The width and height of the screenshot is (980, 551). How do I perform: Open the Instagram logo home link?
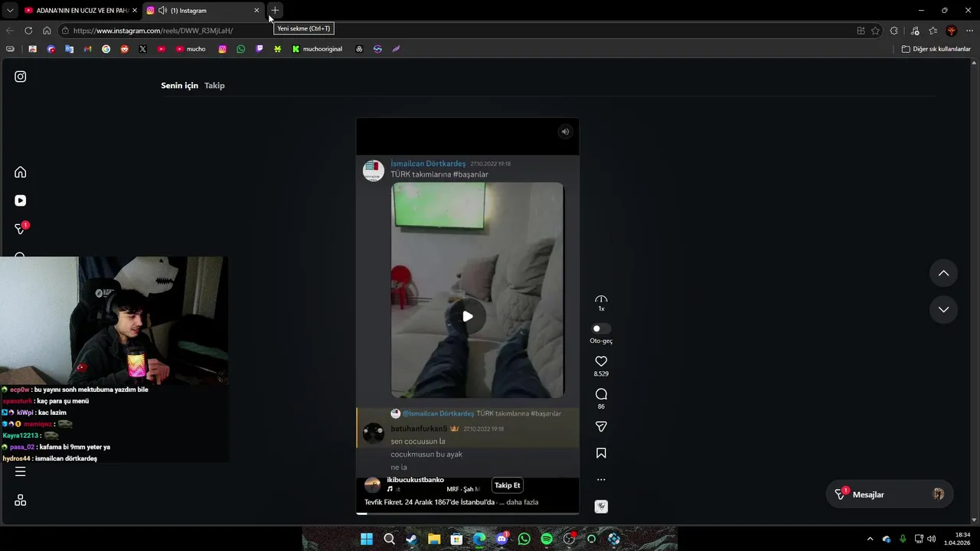21,77
